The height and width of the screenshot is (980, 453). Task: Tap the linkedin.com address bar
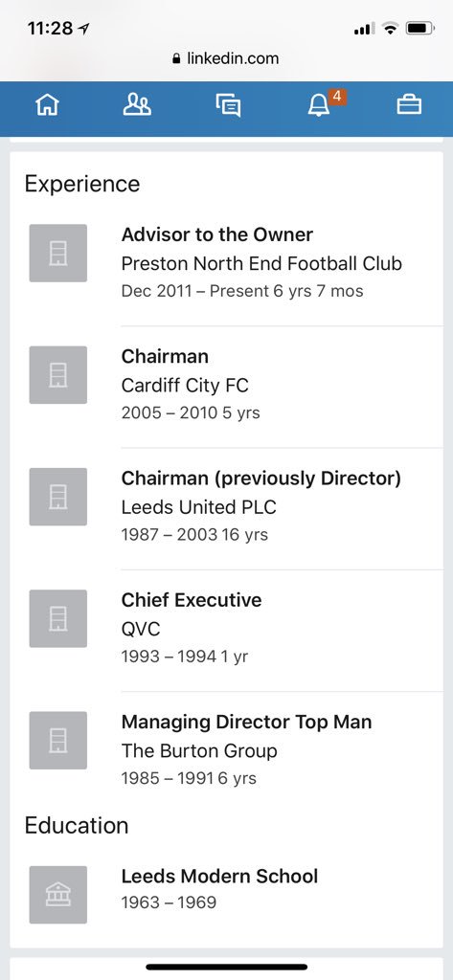(x=225, y=58)
